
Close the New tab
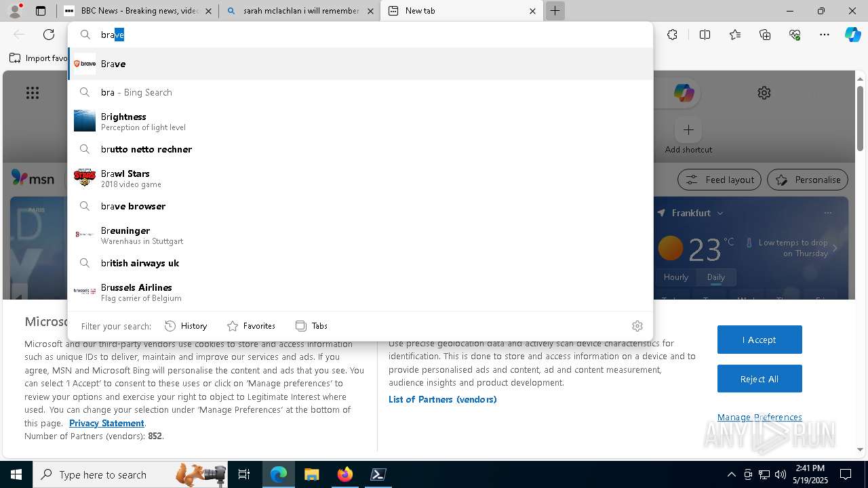(532, 11)
